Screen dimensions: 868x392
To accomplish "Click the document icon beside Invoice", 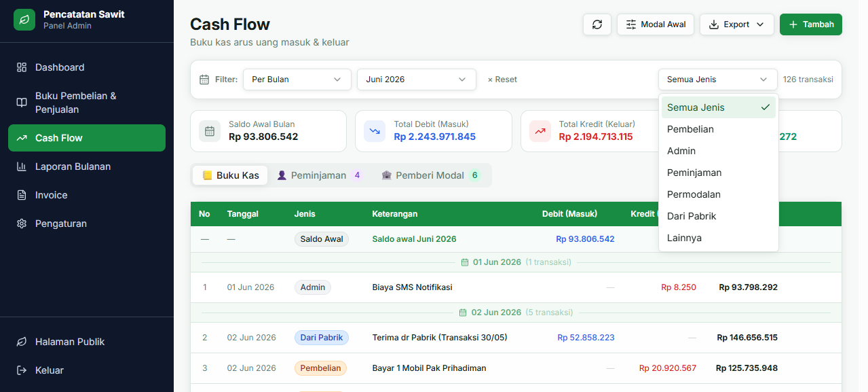I will click(x=22, y=195).
